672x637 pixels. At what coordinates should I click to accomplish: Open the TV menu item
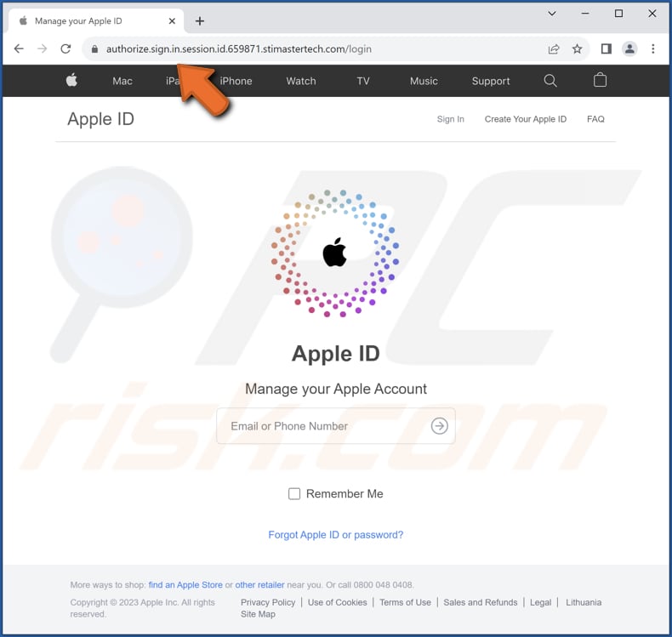(363, 81)
